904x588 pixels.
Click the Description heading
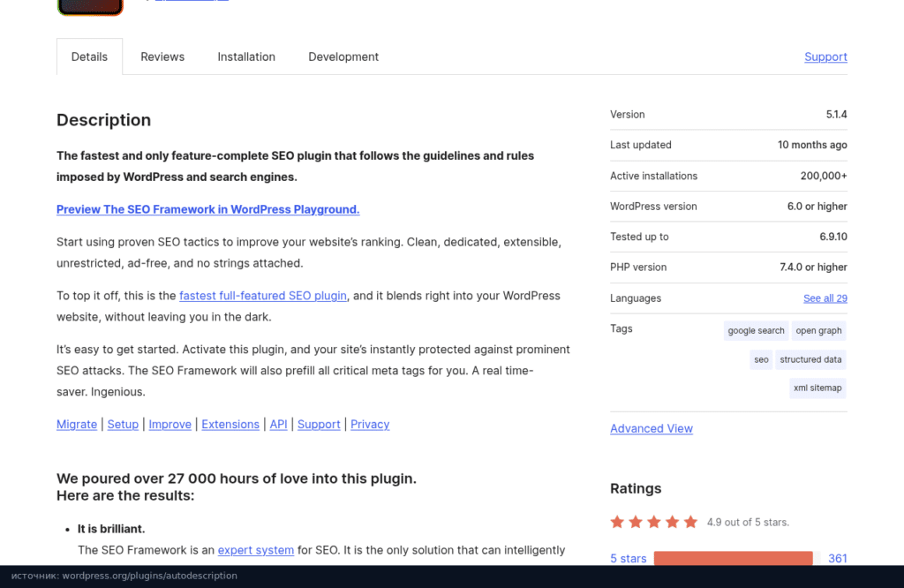104,120
